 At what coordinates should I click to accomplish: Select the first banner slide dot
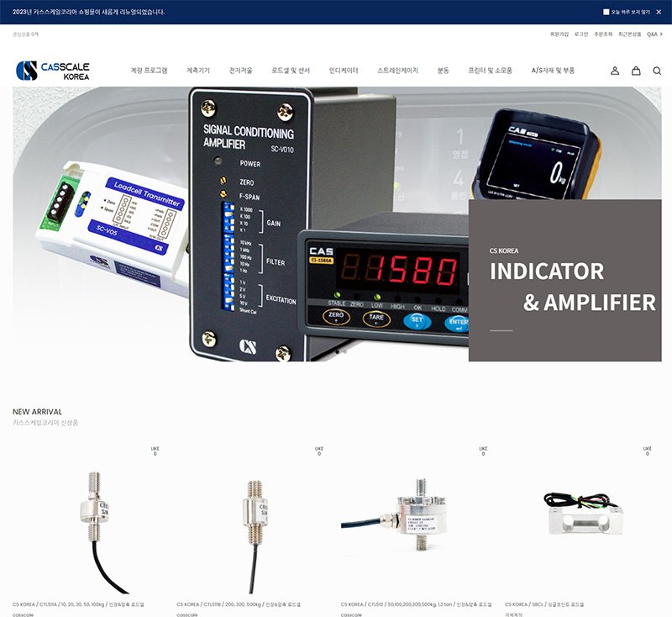click(338, 351)
